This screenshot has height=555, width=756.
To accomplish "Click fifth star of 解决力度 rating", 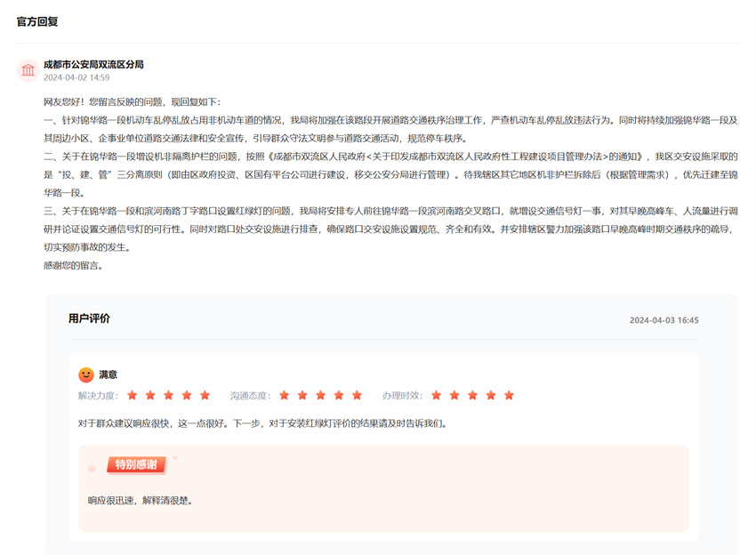I will 205,395.
